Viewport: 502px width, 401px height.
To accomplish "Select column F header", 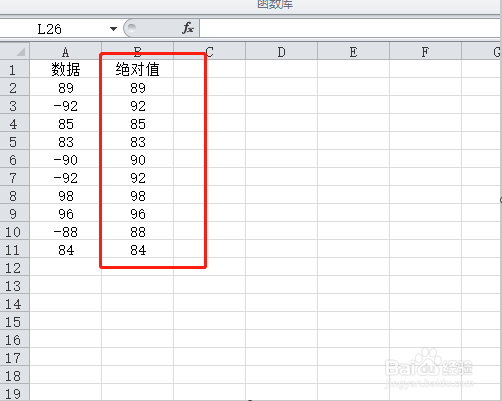I will coord(425,52).
